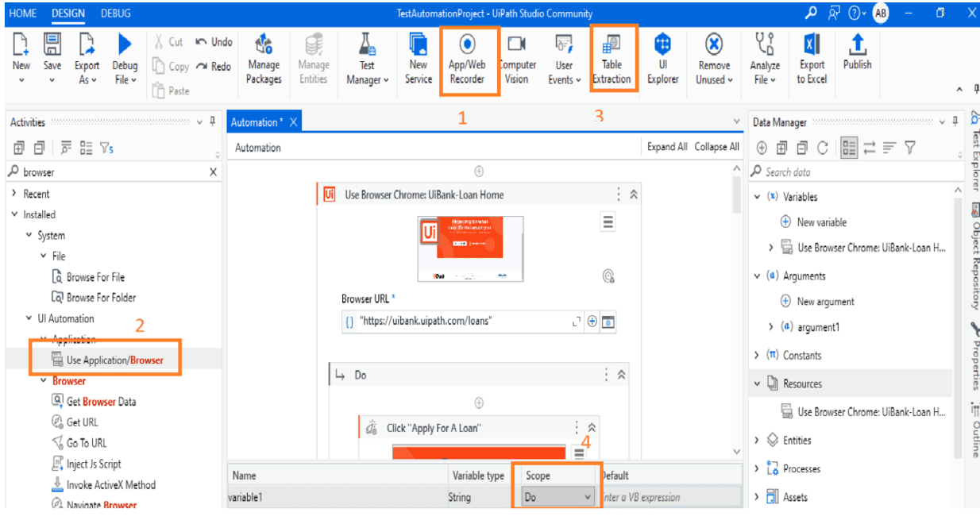This screenshot has height=524, width=980.
Task: Click Collapse All in designer
Action: (716, 147)
